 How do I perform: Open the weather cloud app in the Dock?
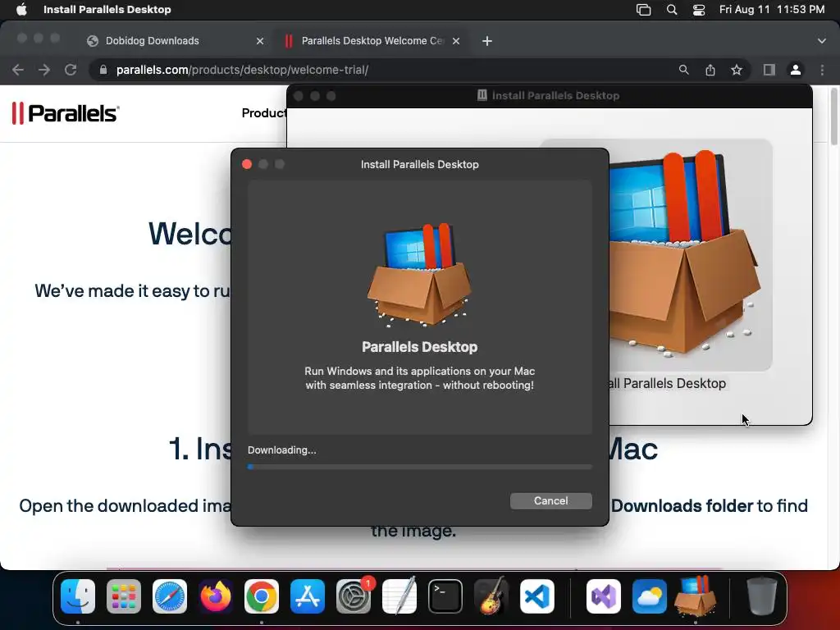(650, 596)
